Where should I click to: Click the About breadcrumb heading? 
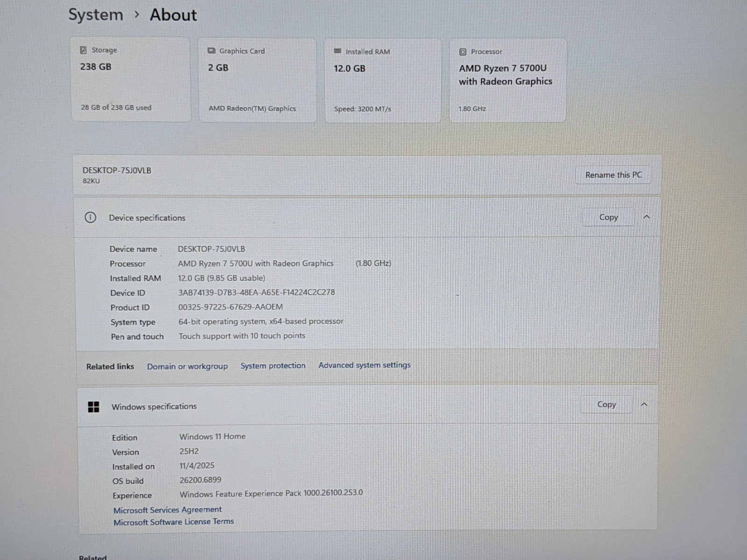coord(173,15)
